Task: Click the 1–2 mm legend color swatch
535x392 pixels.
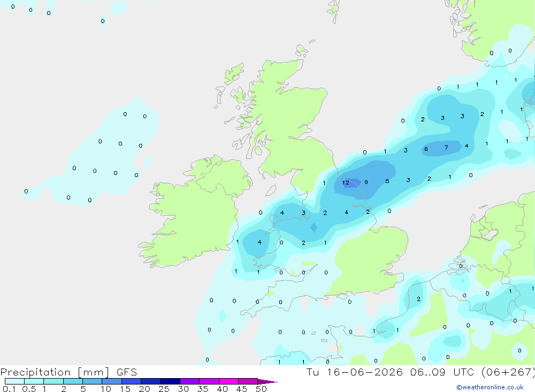Action: click(x=53, y=381)
